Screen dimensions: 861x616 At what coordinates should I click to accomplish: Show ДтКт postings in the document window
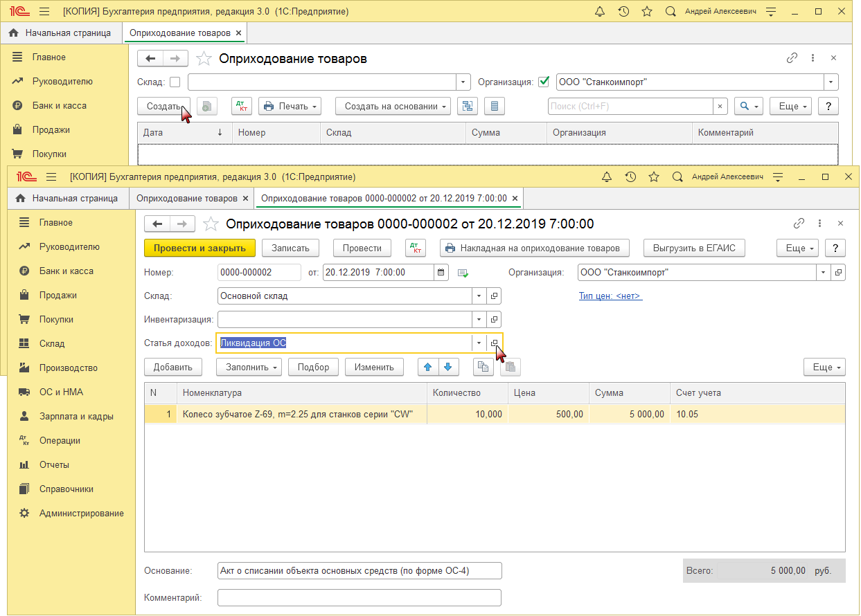(x=416, y=248)
